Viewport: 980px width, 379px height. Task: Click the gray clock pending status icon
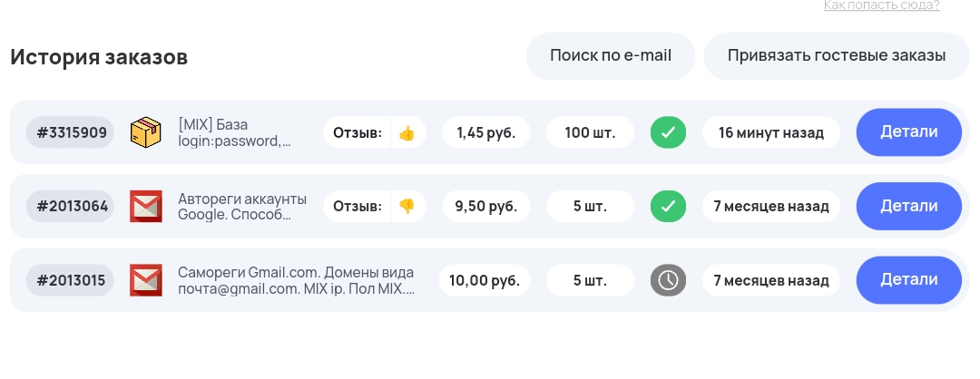668,280
